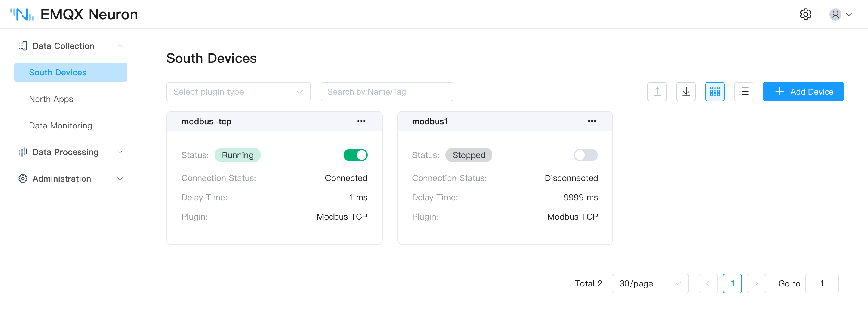Click the Administration gear sidebar icon
Viewport: 868px width, 310px height.
click(23, 179)
